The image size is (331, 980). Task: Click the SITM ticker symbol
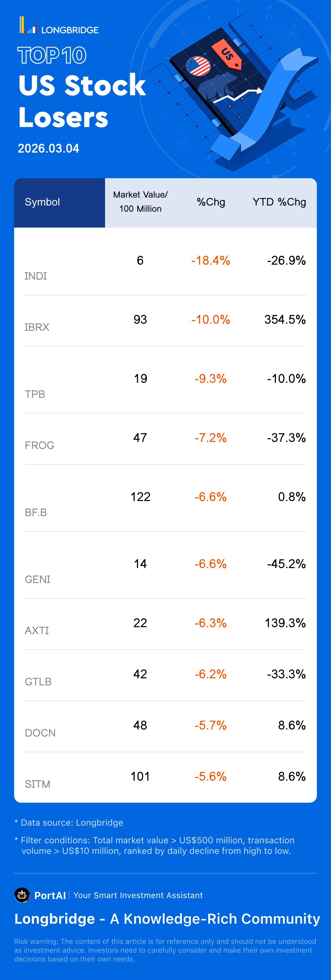coord(38,784)
